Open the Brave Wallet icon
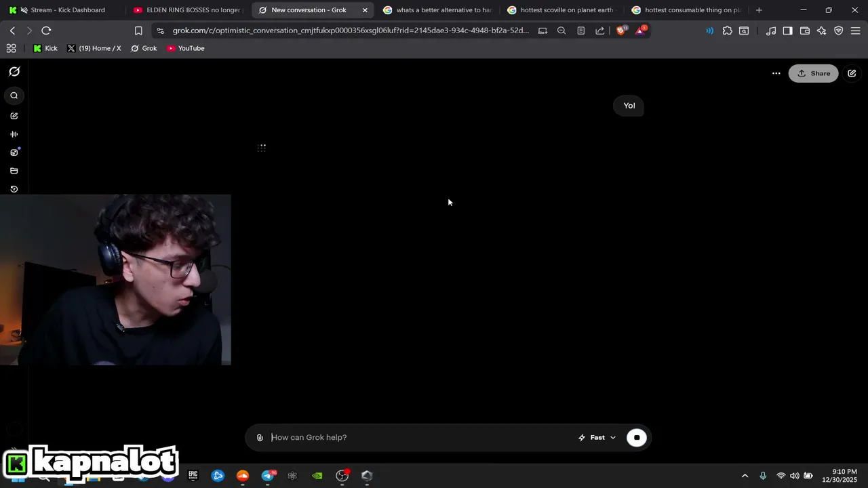Image resolution: width=868 pixels, height=488 pixels. [x=805, y=30]
